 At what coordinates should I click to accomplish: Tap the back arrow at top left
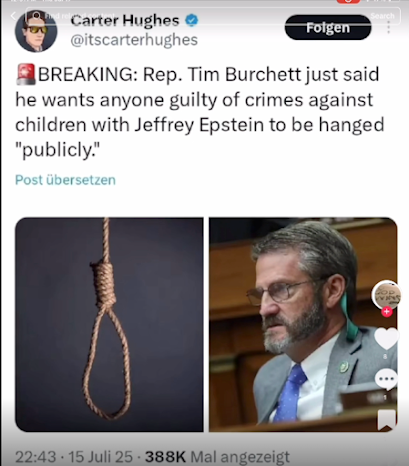coord(13,16)
